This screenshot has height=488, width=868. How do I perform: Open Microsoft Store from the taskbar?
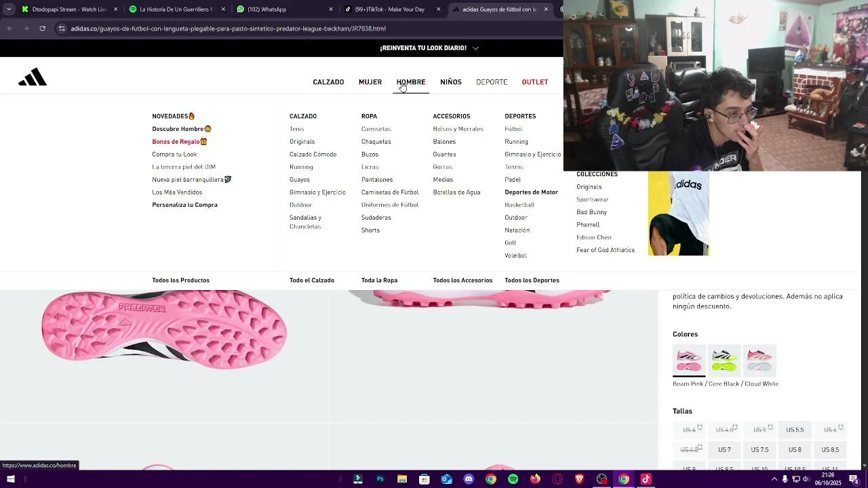(x=425, y=479)
